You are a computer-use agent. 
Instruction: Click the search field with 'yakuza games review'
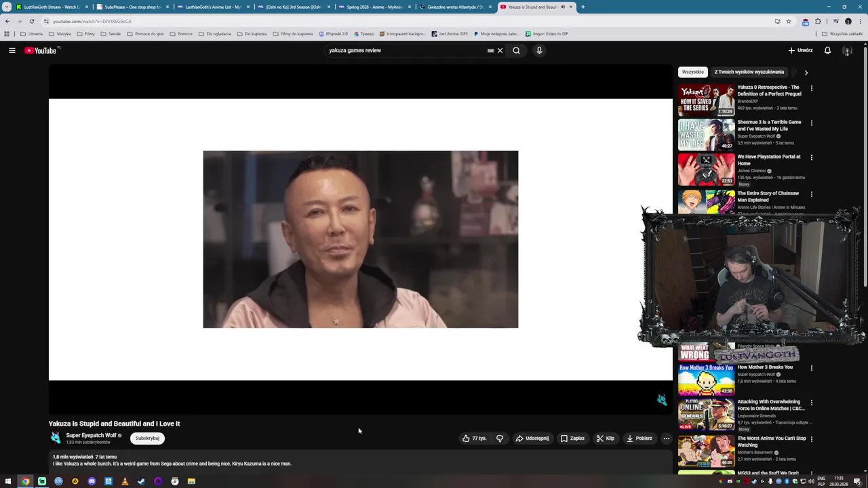pos(405,50)
